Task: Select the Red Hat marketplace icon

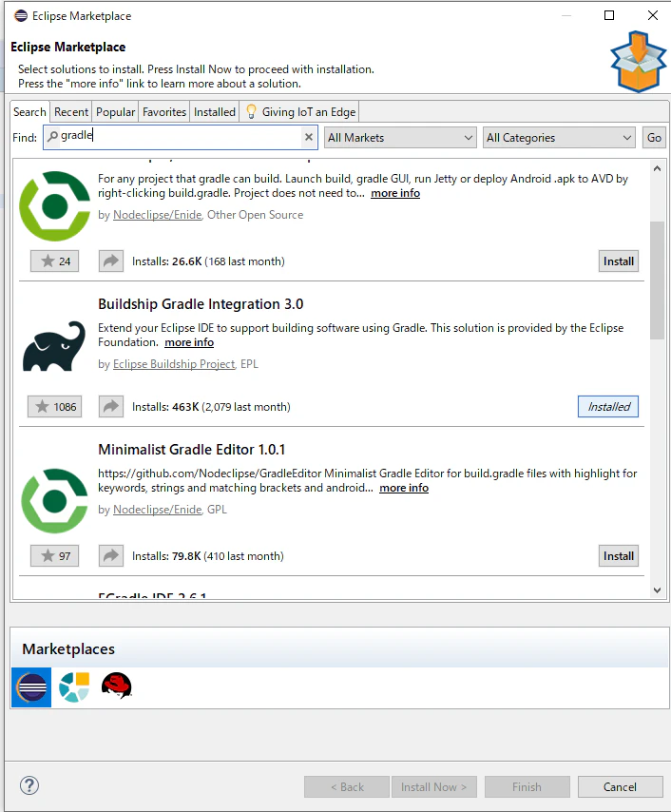Action: [117, 686]
